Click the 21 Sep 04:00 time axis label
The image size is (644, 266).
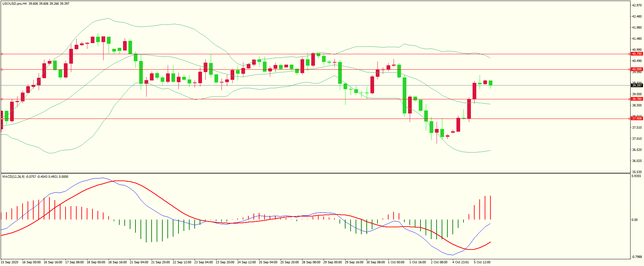coord(139,262)
